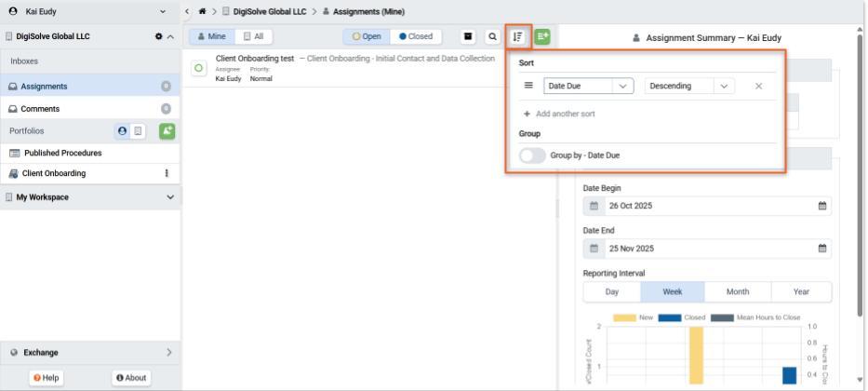Click the Help button

coord(50,377)
